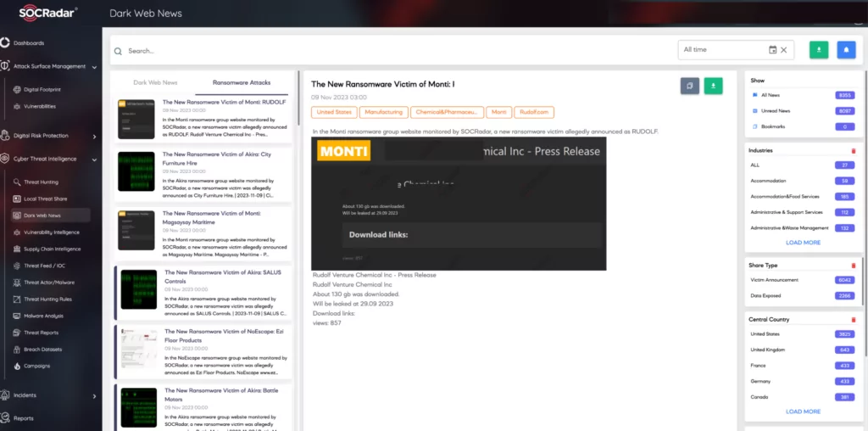Click gray copy button in article header
The height and width of the screenshot is (431, 868).
(690, 86)
